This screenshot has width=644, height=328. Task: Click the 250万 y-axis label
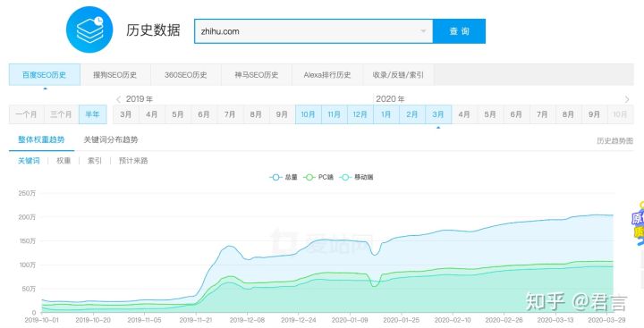[27, 193]
